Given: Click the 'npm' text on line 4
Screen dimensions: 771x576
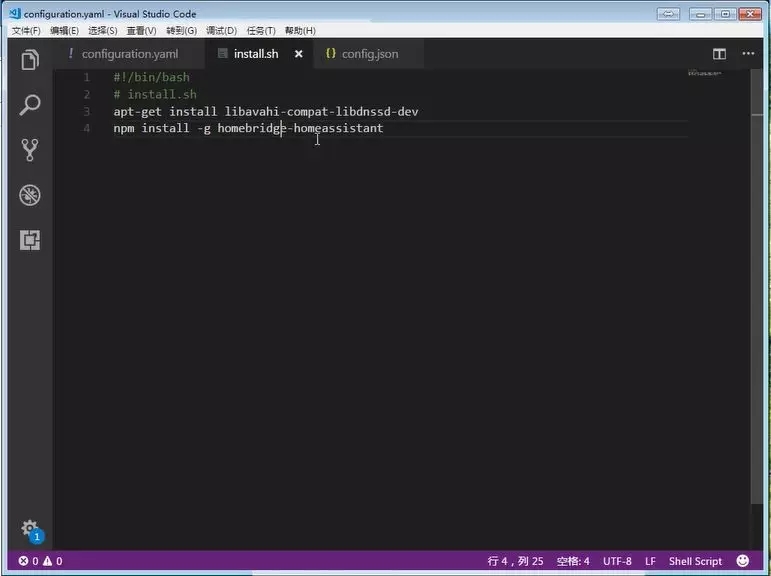Looking at the screenshot, I should [x=124, y=128].
